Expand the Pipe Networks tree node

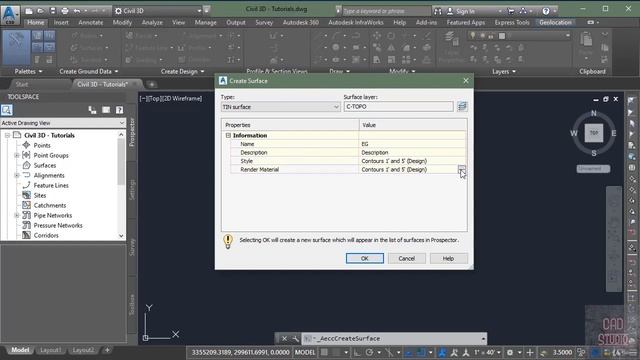click(x=17, y=216)
